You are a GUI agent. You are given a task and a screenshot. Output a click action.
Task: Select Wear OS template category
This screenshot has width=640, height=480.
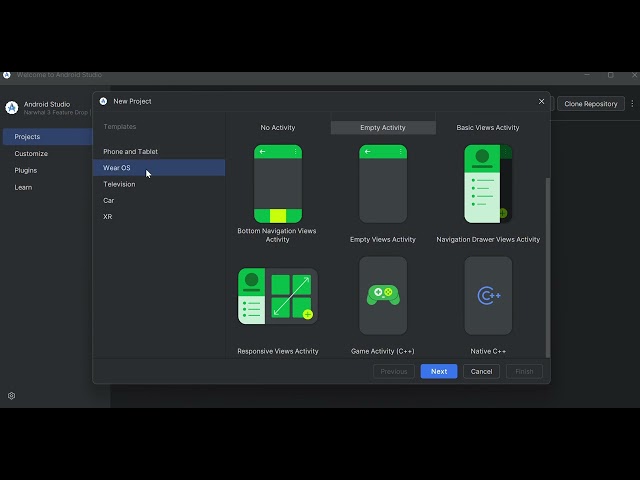[159, 168]
